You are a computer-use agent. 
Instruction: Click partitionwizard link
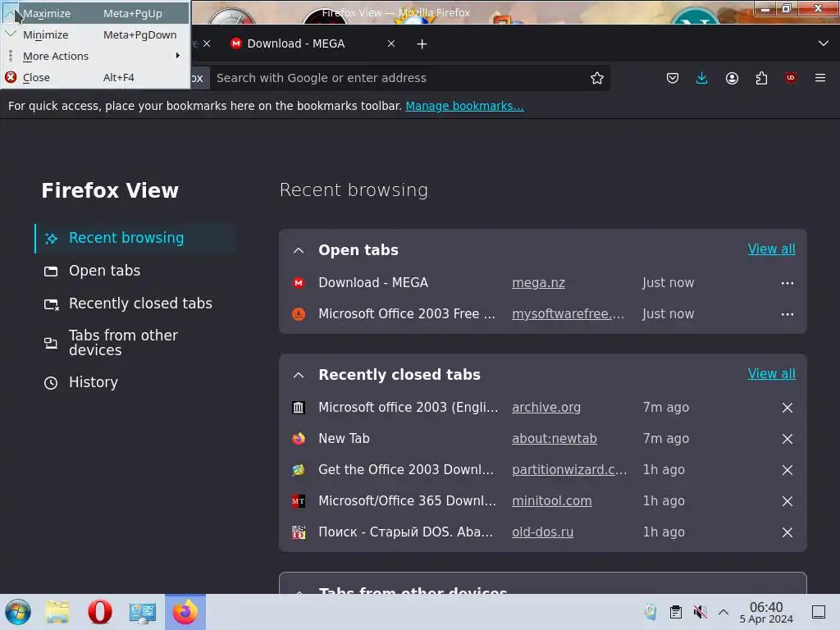pyautogui.click(x=569, y=470)
